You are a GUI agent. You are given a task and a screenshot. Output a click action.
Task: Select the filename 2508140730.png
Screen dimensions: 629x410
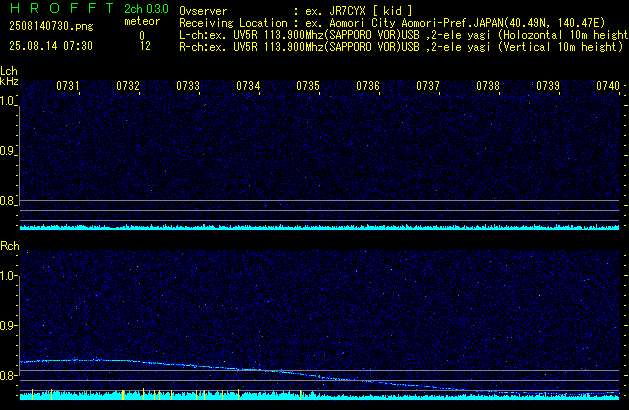[51, 26]
